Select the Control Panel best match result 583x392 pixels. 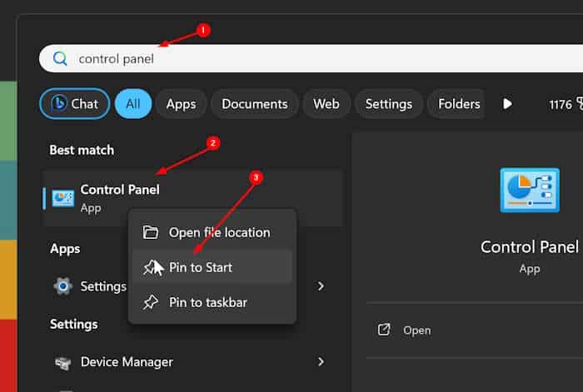(x=192, y=198)
